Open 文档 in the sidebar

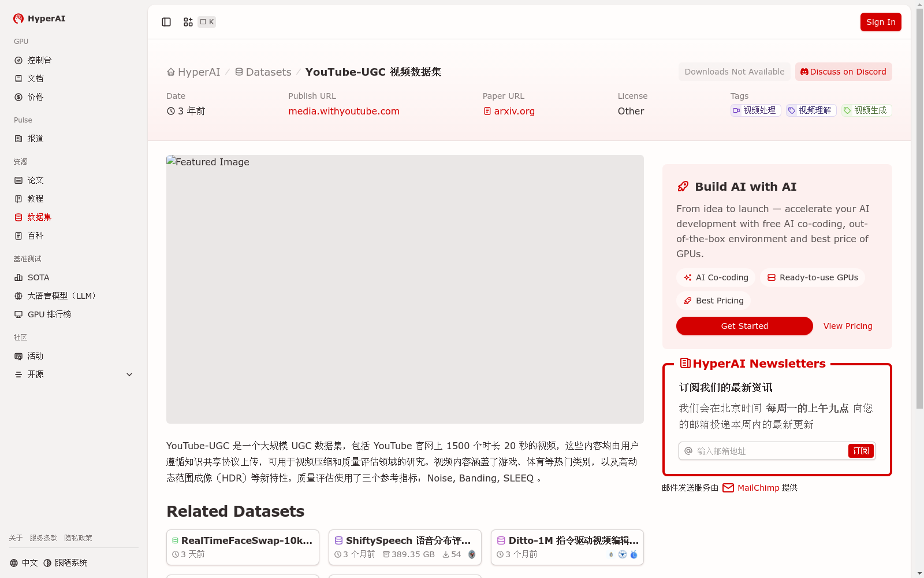point(74,79)
